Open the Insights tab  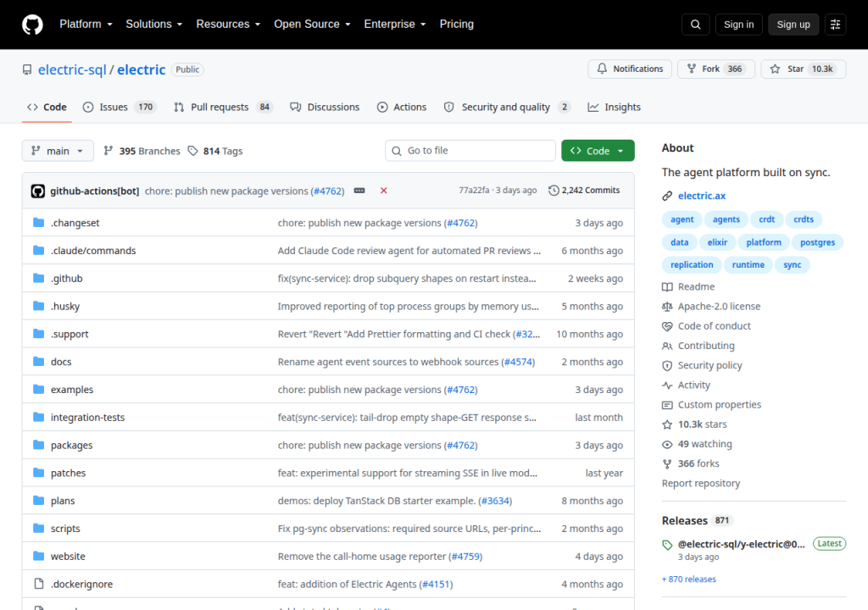[614, 107]
